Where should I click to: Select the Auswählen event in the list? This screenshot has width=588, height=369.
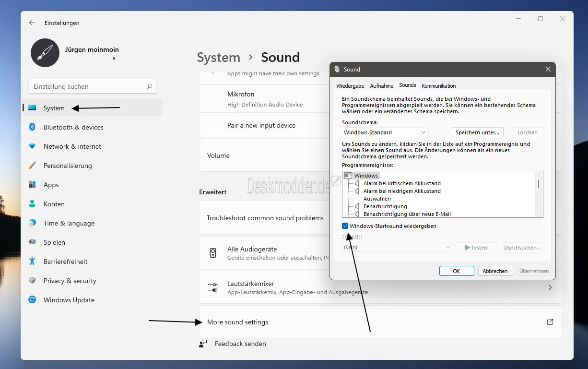point(377,199)
